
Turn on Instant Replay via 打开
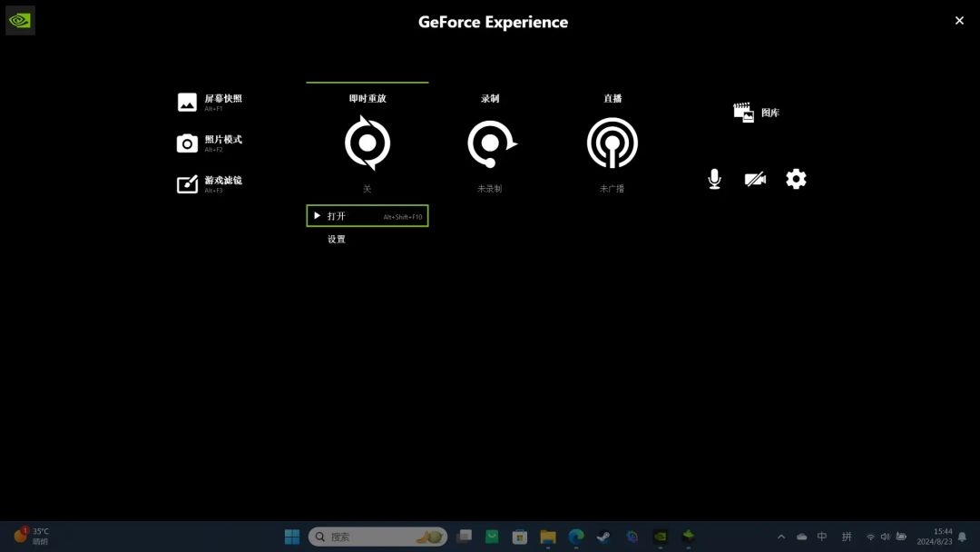point(367,216)
